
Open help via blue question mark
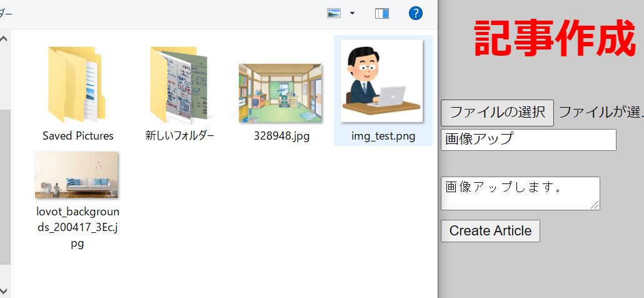pyautogui.click(x=416, y=14)
